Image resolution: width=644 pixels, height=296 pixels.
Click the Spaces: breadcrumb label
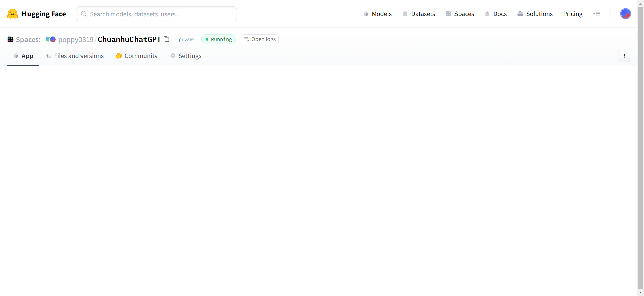[28, 39]
